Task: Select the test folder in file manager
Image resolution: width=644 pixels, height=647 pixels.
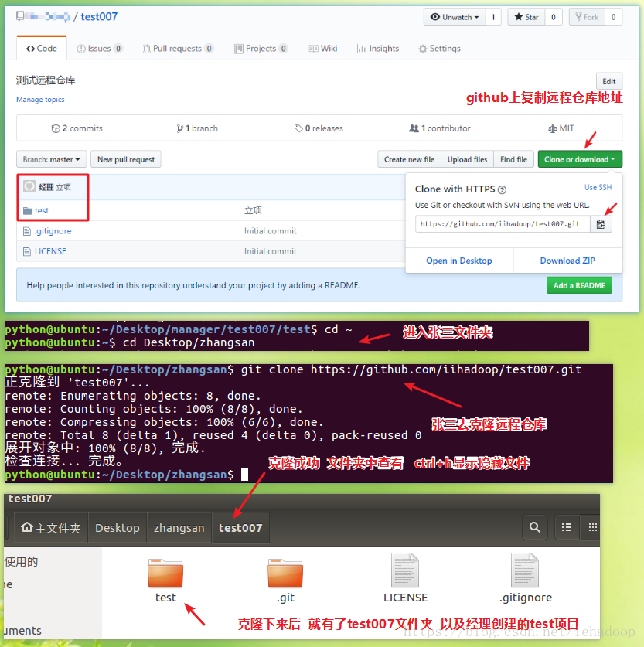Action: click(x=165, y=581)
